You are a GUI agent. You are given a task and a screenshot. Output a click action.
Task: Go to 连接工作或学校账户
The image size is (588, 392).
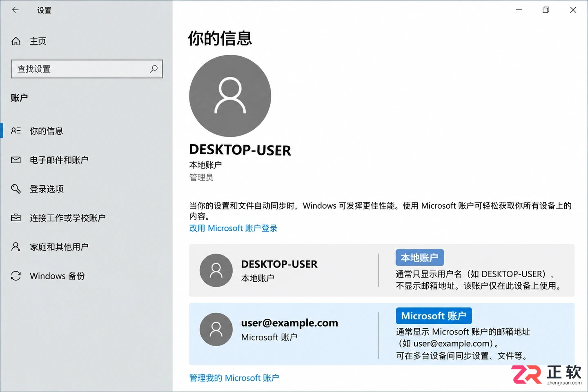pos(68,218)
